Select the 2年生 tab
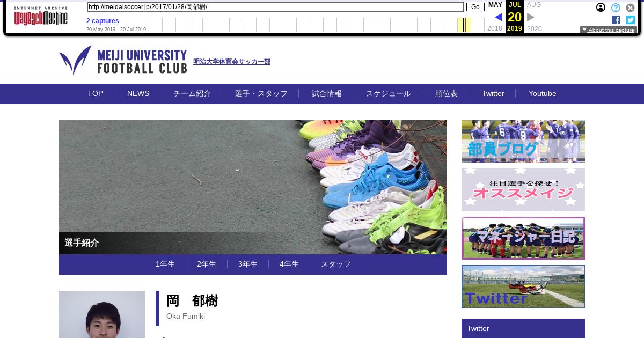The width and height of the screenshot is (644, 338). [207, 264]
